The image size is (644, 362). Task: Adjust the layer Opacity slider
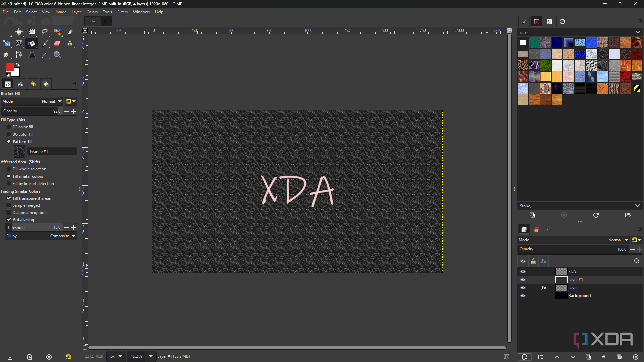[573, 249]
